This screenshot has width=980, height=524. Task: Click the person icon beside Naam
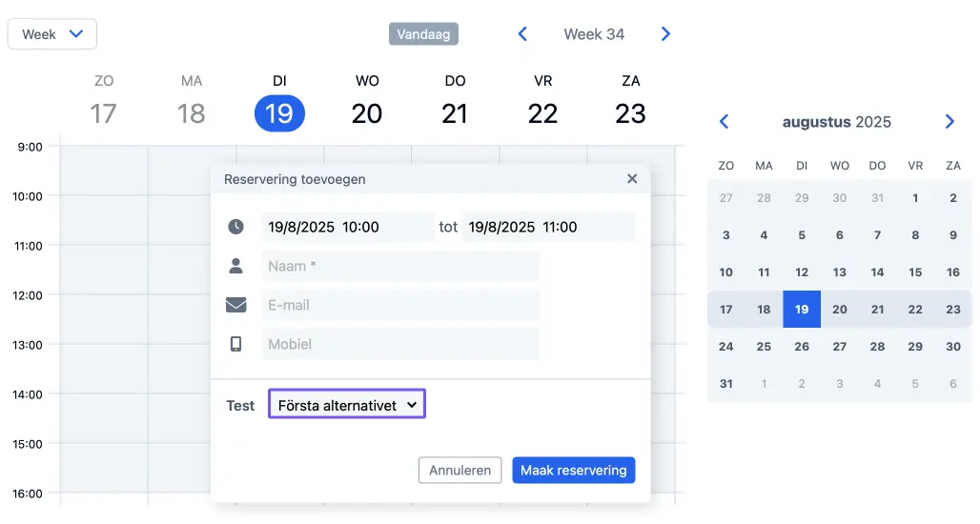click(x=235, y=266)
